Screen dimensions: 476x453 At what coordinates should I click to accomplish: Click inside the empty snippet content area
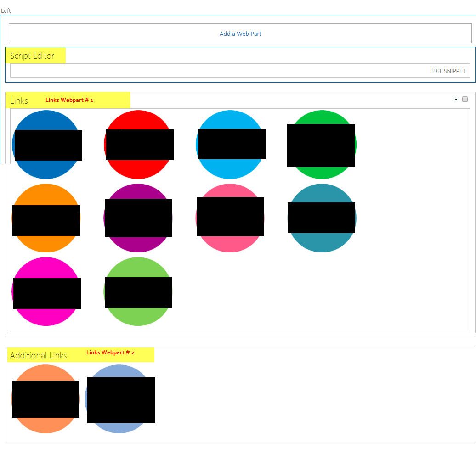(x=230, y=71)
